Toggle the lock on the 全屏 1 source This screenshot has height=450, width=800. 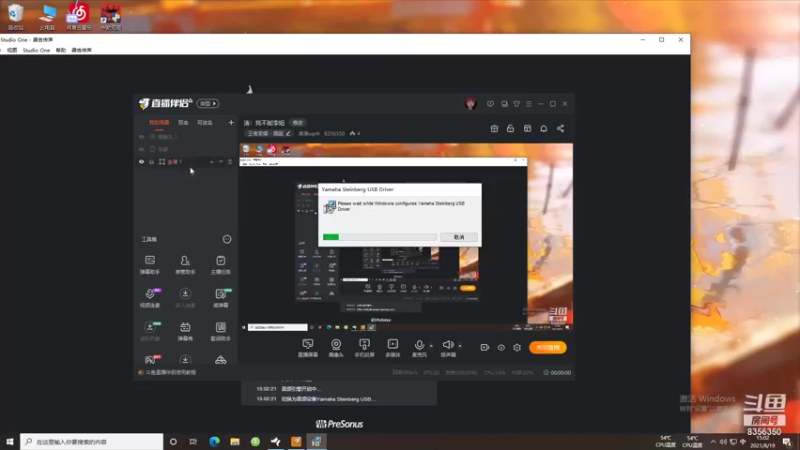pos(152,162)
